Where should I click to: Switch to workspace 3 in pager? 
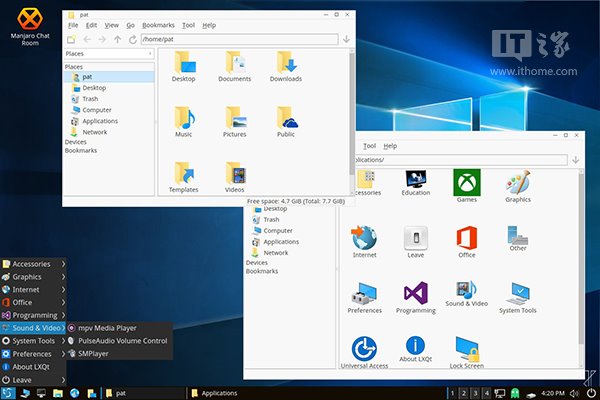tap(475, 393)
